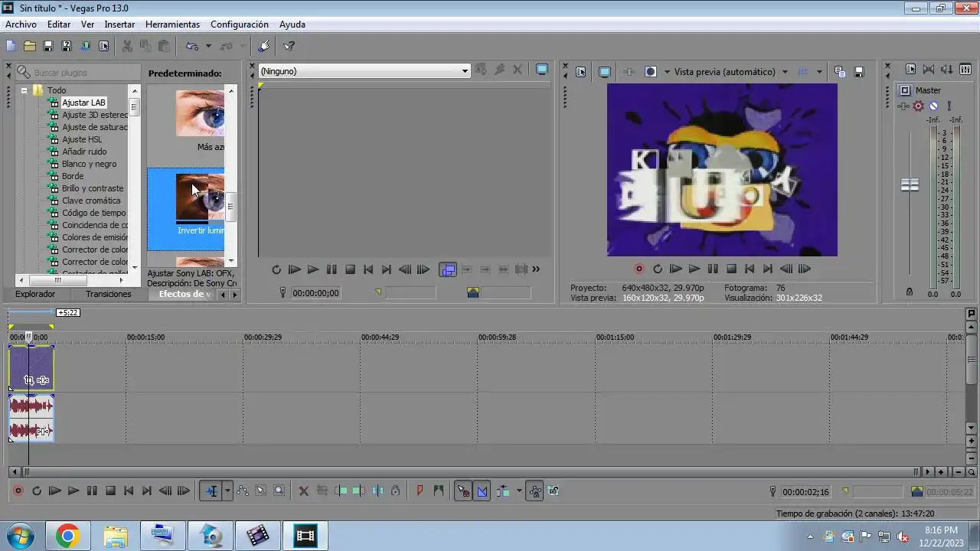Open the undo history dropdown arrow
Image resolution: width=980 pixels, height=551 pixels.
[x=208, y=46]
